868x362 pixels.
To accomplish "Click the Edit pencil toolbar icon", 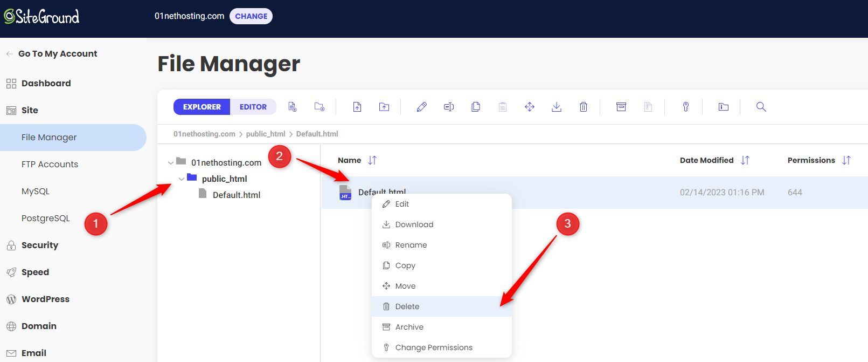I will click(422, 107).
